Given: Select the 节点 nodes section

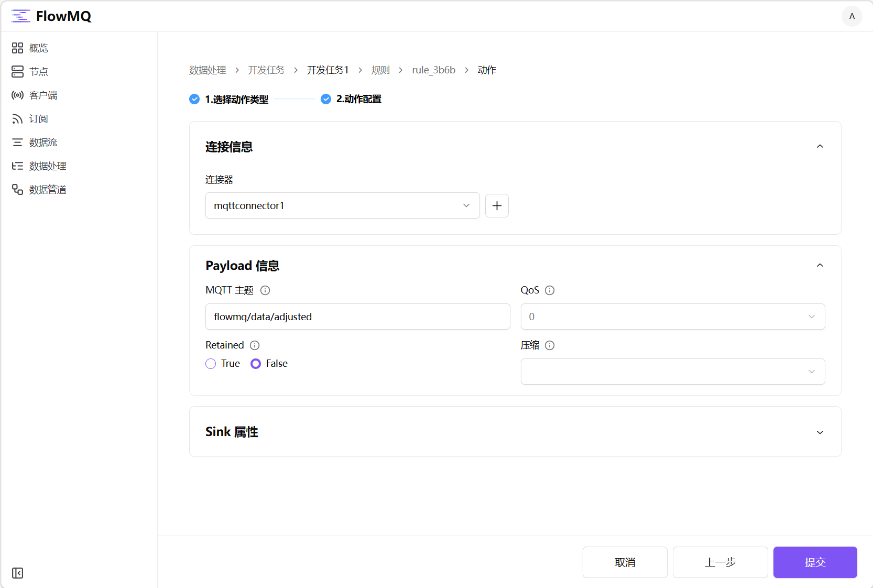Looking at the screenshot, I should point(38,71).
